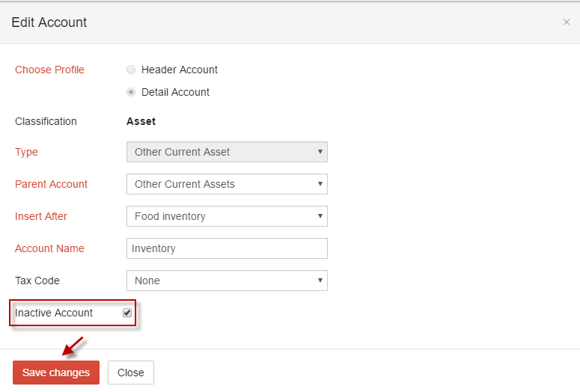The height and width of the screenshot is (392, 580).
Task: Click the Edit Account dialog title
Action: [x=49, y=22]
